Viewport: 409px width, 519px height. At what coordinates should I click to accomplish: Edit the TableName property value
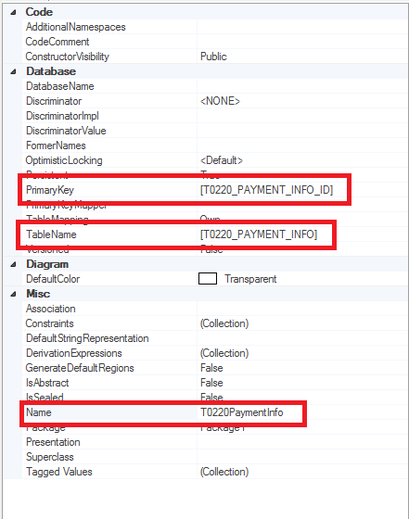point(258,234)
